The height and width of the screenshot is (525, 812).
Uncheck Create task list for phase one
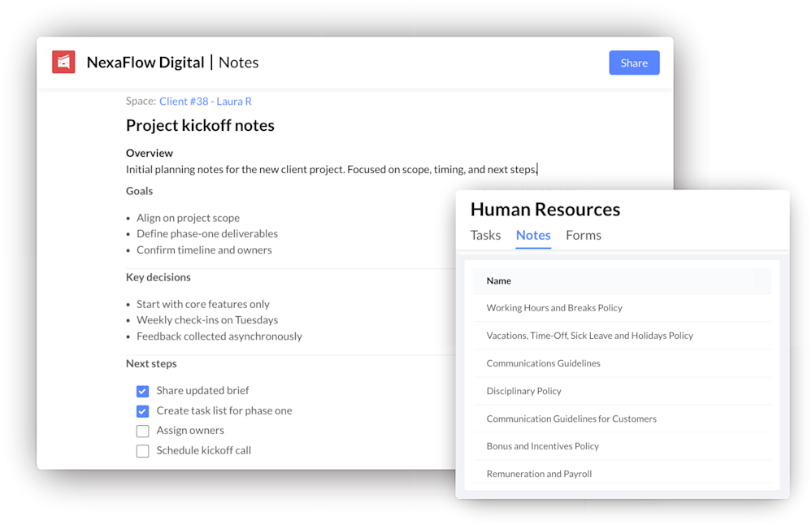point(142,410)
